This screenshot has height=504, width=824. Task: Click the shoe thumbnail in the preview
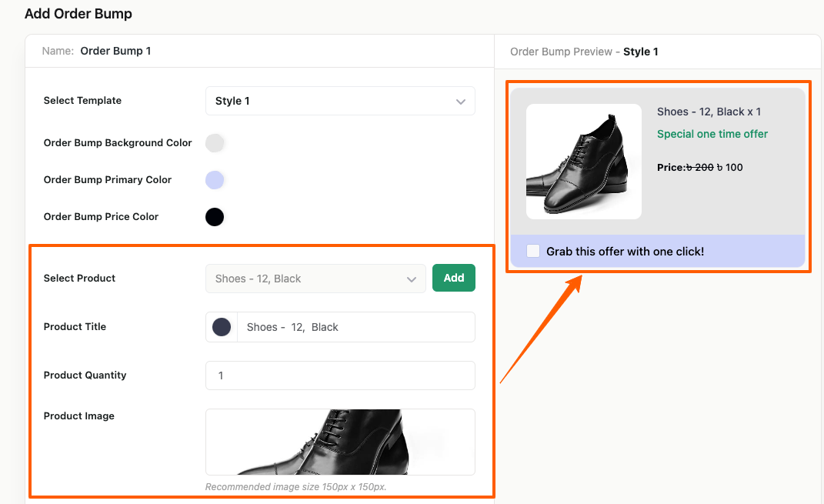(583, 162)
